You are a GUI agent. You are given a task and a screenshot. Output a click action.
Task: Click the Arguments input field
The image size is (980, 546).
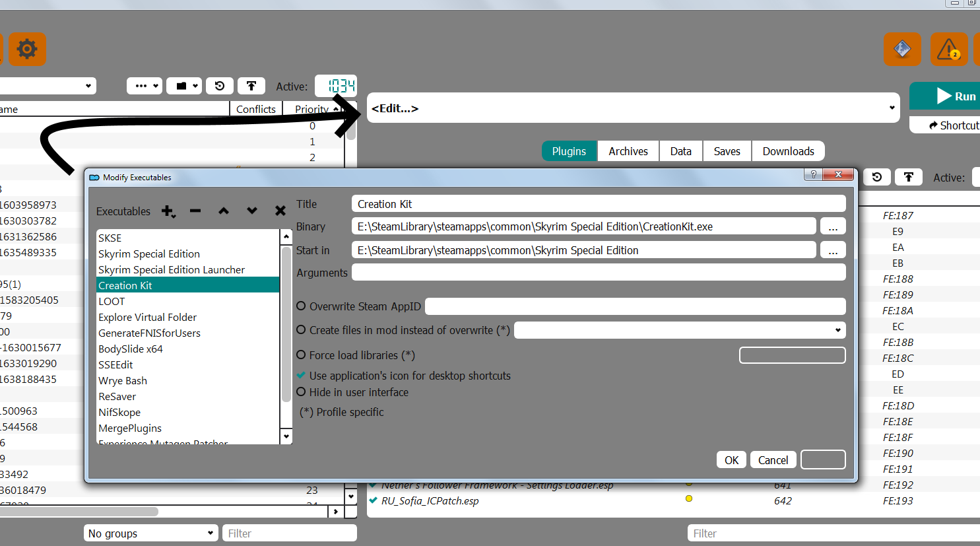click(x=599, y=272)
